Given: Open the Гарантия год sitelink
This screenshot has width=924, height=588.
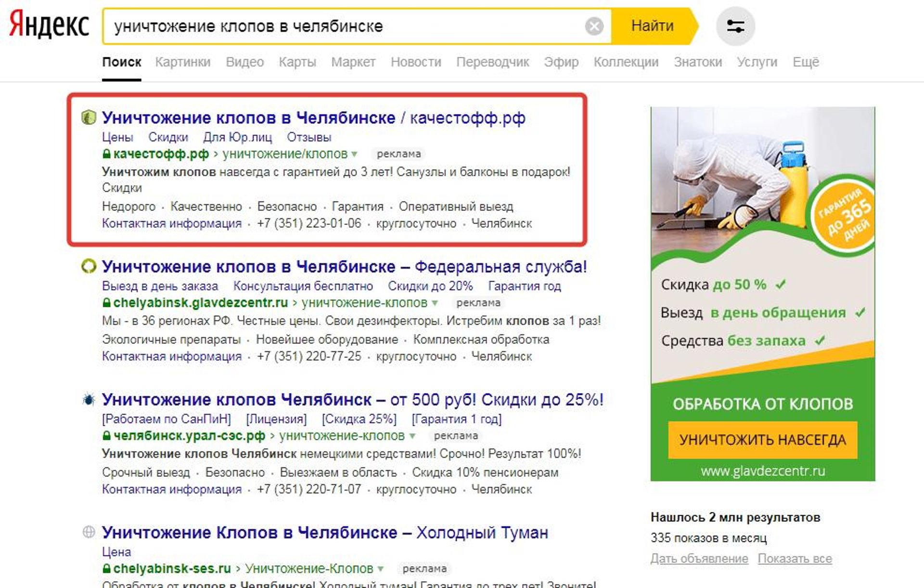Looking at the screenshot, I should coord(525,286).
